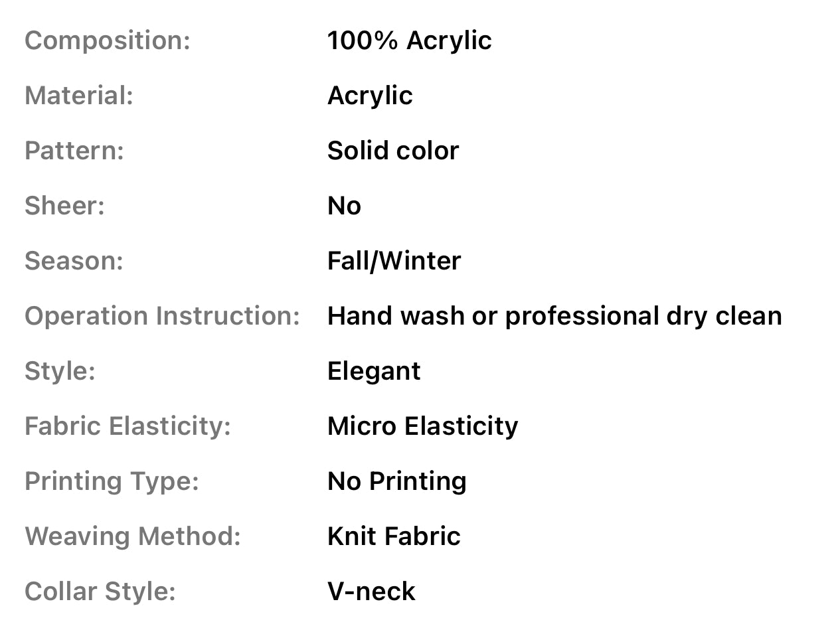
Task: Select the "Elegant" style value
Action: pos(374,371)
